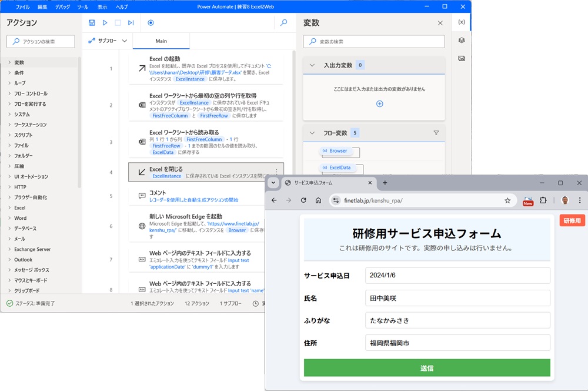Image resolution: width=588 pixels, height=392 pixels.
Task: Expand the ループ action group
Action: (x=9, y=83)
